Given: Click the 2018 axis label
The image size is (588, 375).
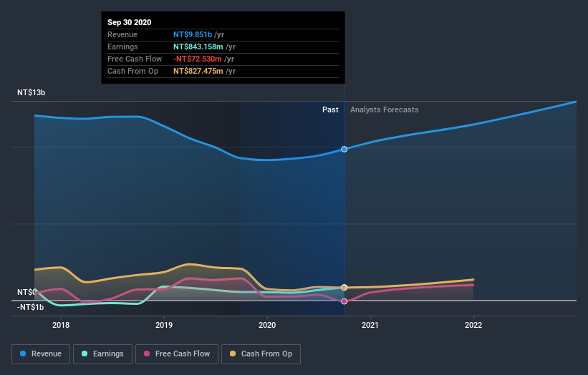Looking at the screenshot, I should click(x=61, y=325).
